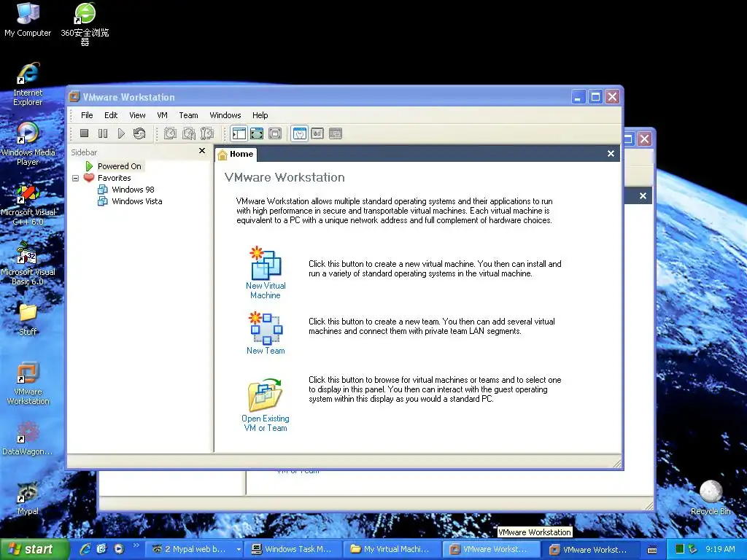Close the Sidebar panel
This screenshot has width=747, height=560.
[202, 150]
